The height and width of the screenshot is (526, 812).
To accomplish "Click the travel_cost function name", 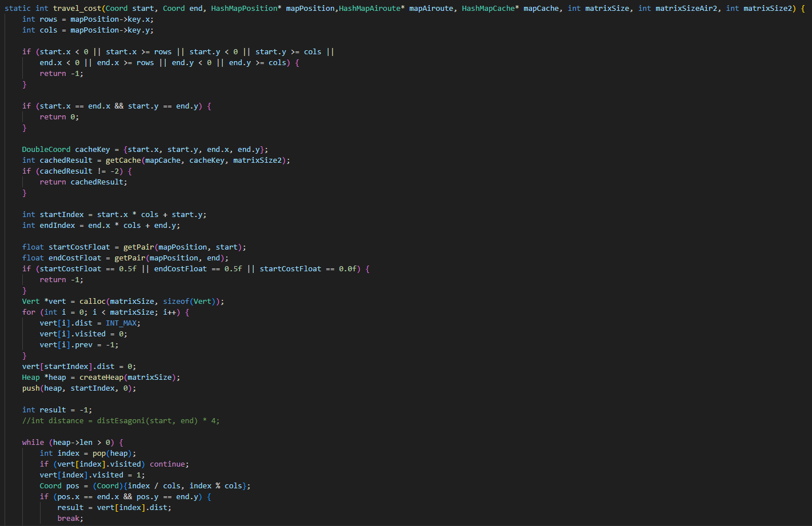I will click(77, 9).
